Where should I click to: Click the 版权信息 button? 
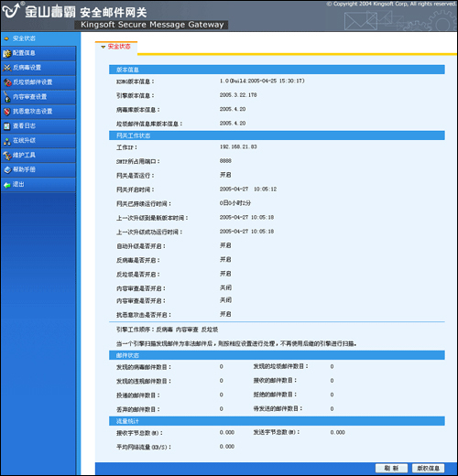coord(428,468)
